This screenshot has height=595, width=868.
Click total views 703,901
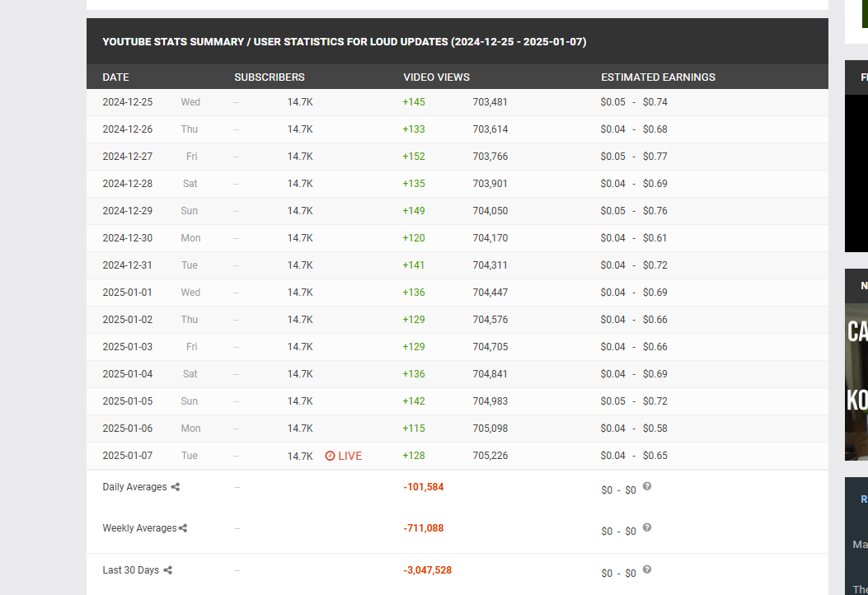pyautogui.click(x=490, y=183)
